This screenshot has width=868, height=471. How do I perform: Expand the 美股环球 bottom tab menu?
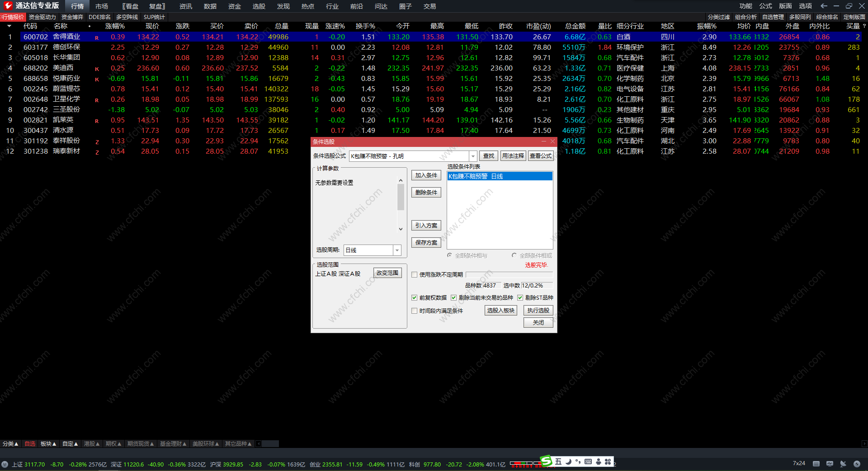click(206, 444)
